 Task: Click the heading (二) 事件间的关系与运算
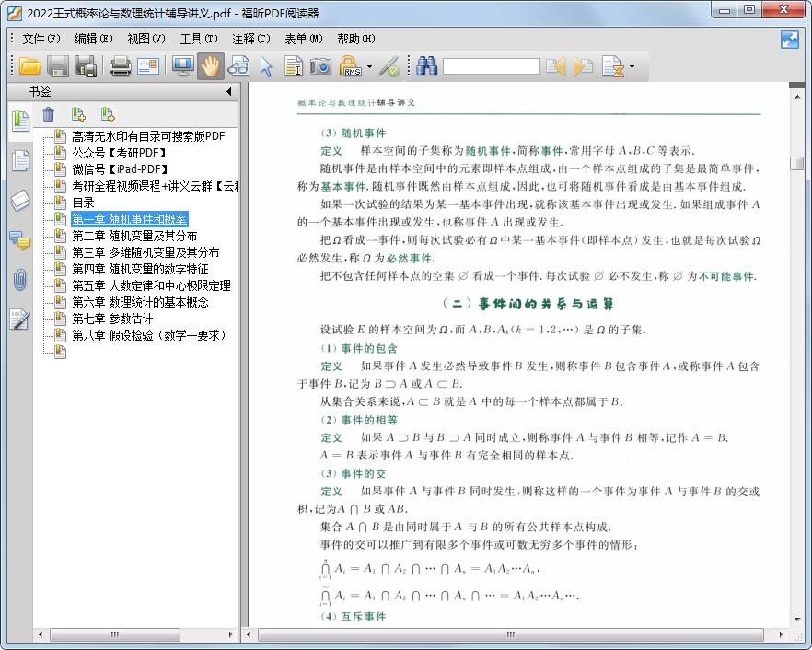(528, 304)
